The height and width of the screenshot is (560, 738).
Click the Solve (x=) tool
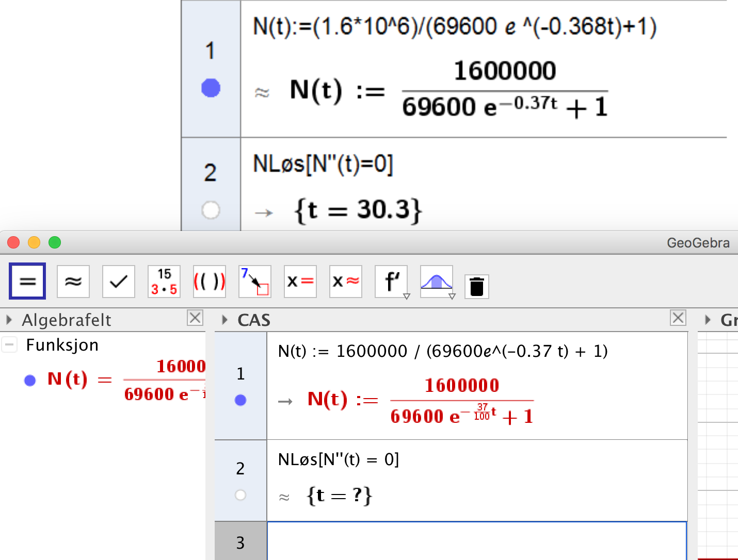tap(300, 281)
